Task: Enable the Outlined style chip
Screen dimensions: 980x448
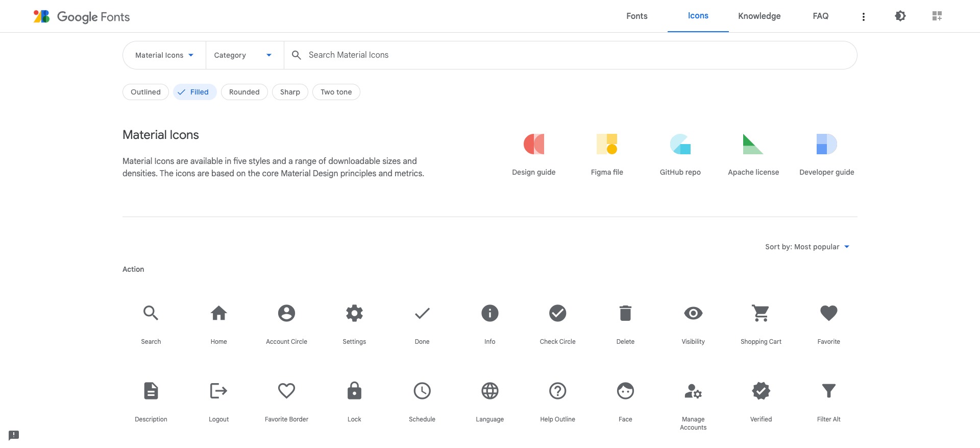Action: (145, 92)
